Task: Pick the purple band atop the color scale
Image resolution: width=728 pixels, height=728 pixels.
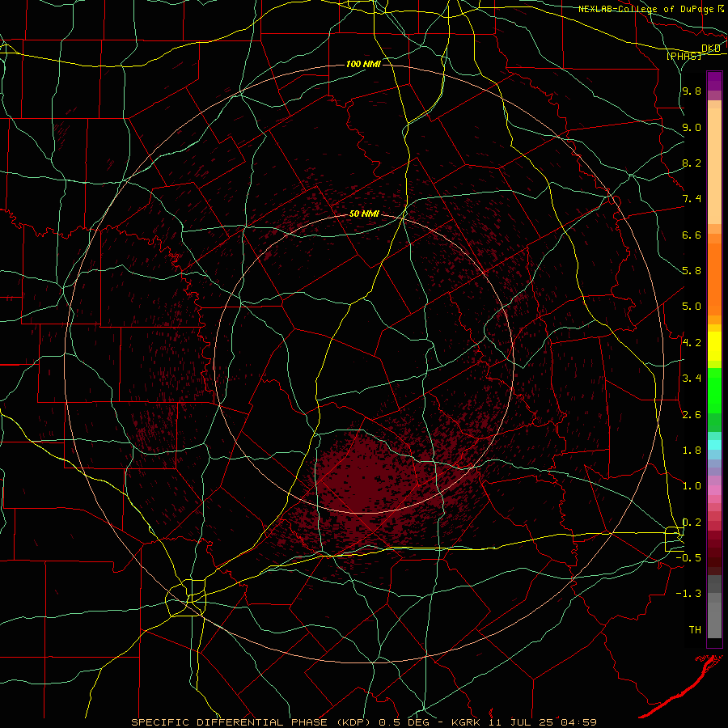Action: tap(714, 82)
